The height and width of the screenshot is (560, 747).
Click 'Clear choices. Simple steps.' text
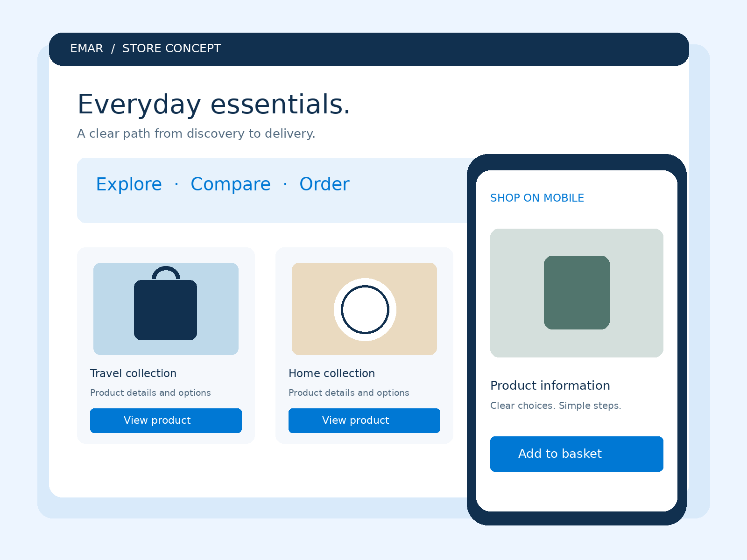[x=556, y=406]
